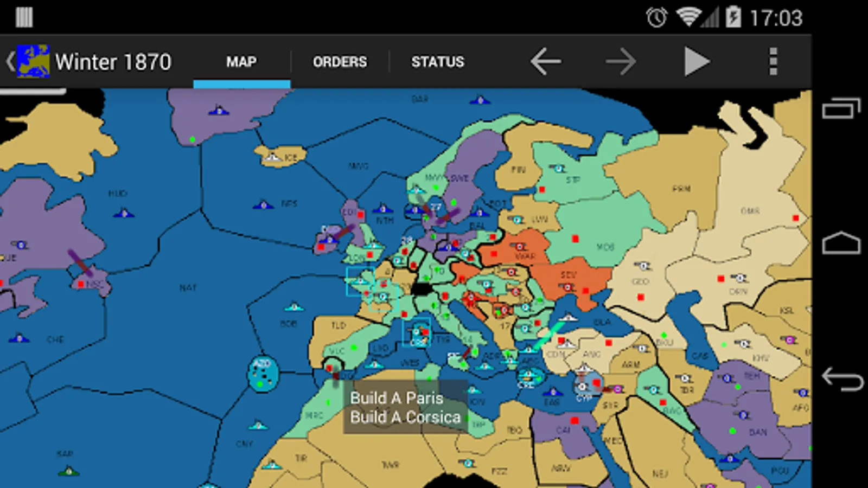Tap the AZO islands circle
The width and height of the screenshot is (868, 488).
(263, 374)
